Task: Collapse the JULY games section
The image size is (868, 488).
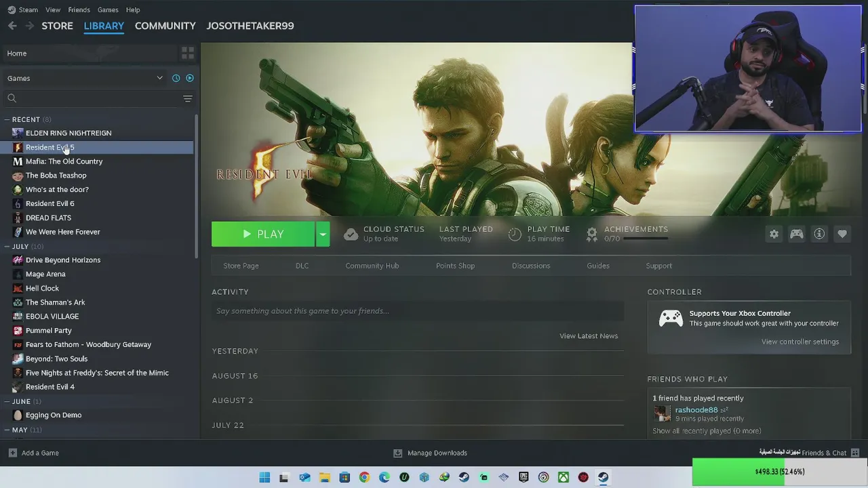Action: tap(7, 246)
